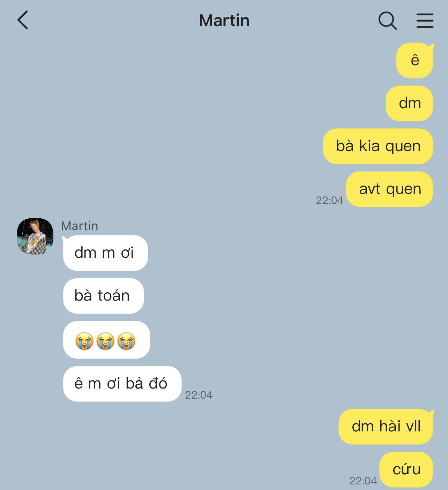
Task: Select the last crying emoji
Action: pos(126,341)
